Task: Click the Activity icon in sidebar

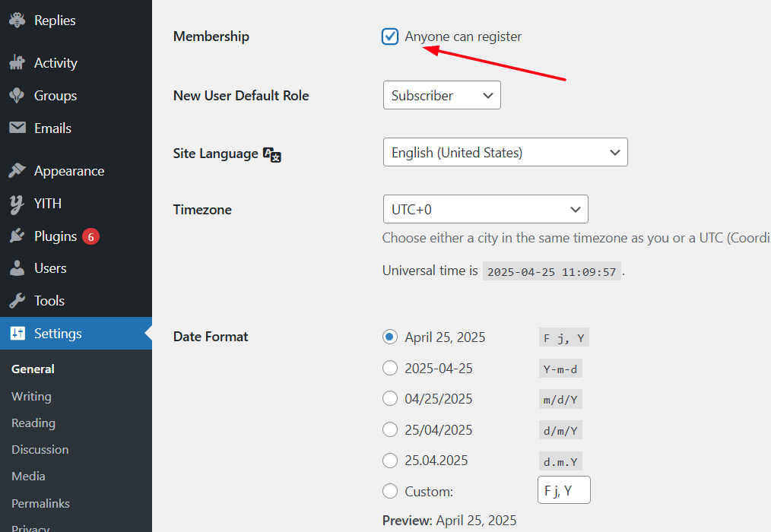Action: (17, 63)
